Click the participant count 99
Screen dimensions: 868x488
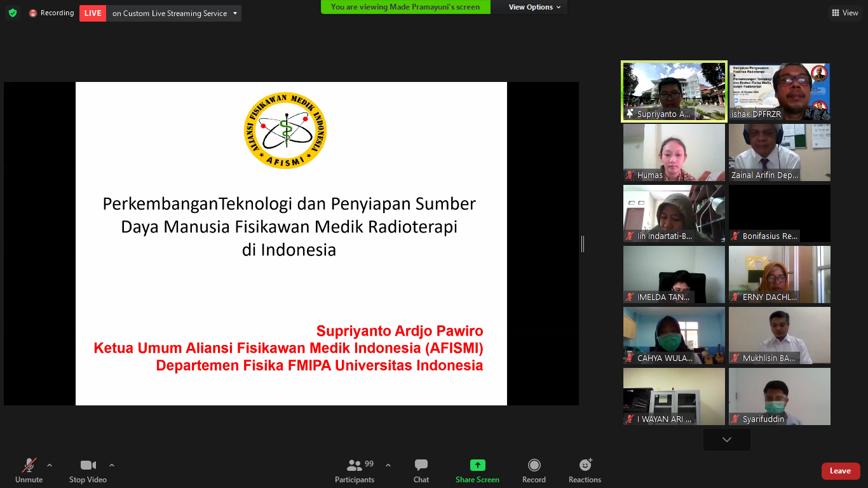369,464
